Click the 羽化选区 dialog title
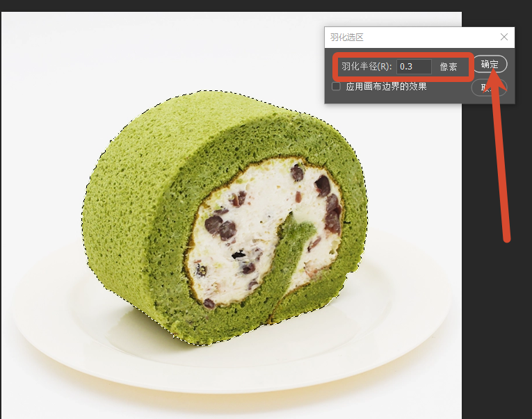This screenshot has height=419, width=532. point(347,38)
